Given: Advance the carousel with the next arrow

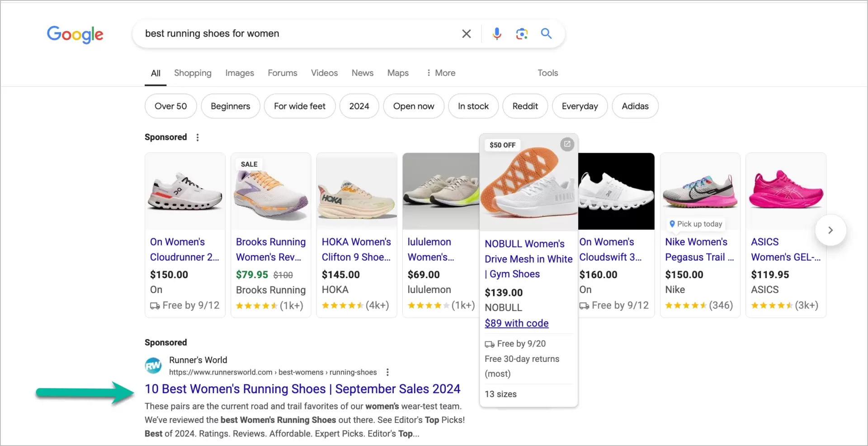Looking at the screenshot, I should pyautogui.click(x=830, y=230).
